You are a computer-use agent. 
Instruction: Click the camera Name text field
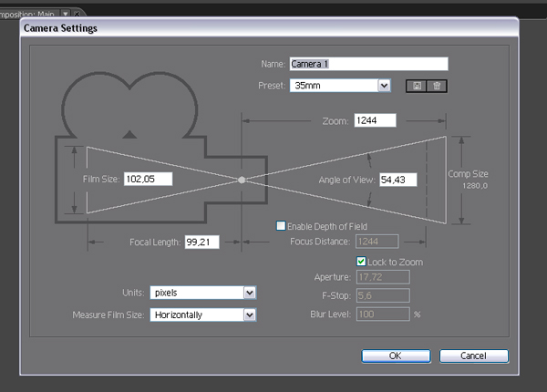click(368, 64)
